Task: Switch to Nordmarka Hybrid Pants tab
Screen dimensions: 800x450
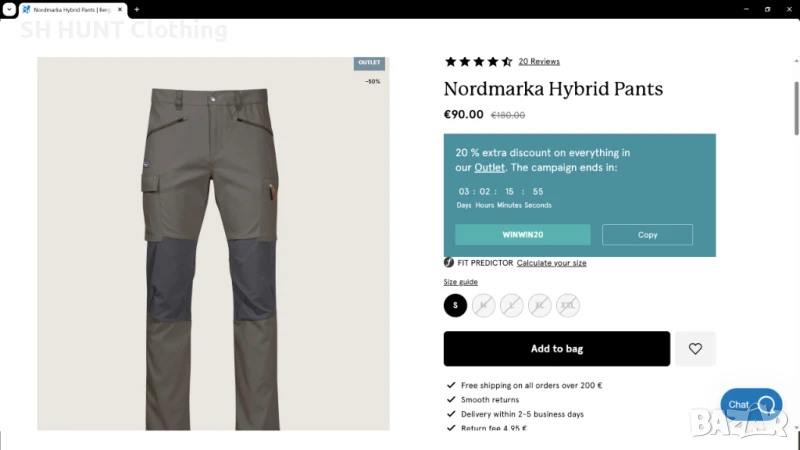Action: coord(70,9)
